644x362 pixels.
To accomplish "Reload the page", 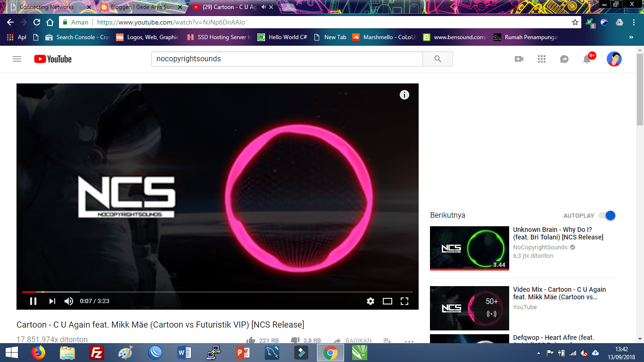I will pos(37,22).
